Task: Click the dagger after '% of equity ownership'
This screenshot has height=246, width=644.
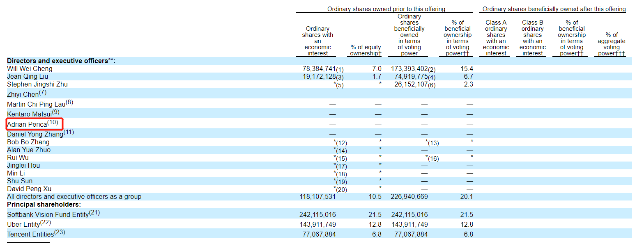Action: pyautogui.click(x=380, y=54)
